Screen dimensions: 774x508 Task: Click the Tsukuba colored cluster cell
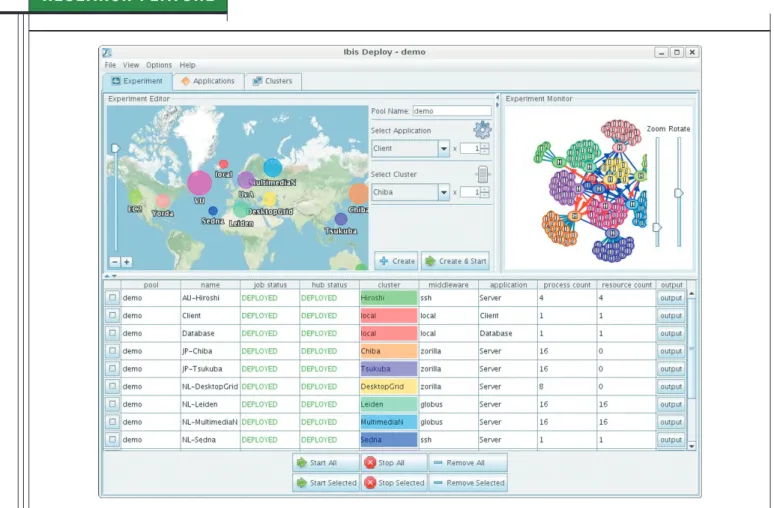389,369
